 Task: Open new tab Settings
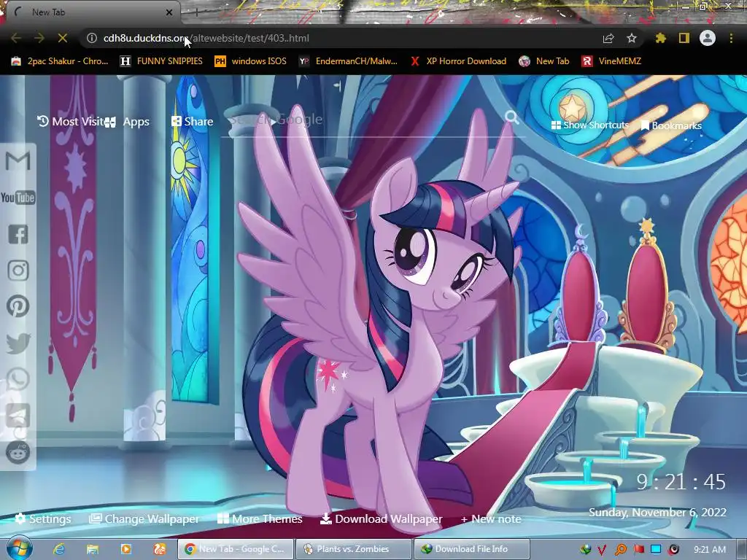pyautogui.click(x=43, y=518)
